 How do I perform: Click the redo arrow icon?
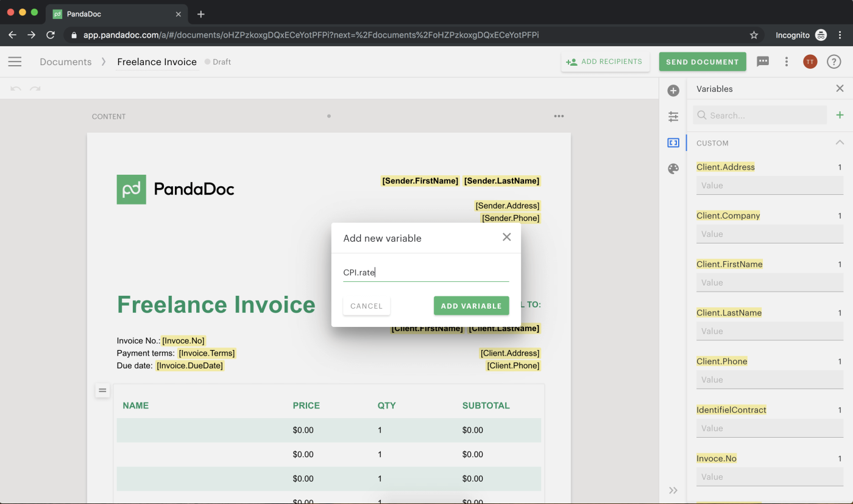35,89
